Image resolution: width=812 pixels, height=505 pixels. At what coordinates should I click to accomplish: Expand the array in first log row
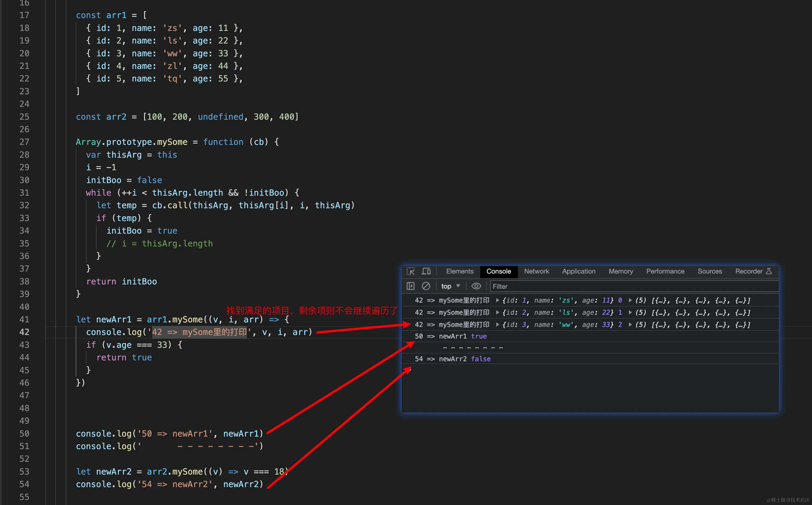coord(630,300)
